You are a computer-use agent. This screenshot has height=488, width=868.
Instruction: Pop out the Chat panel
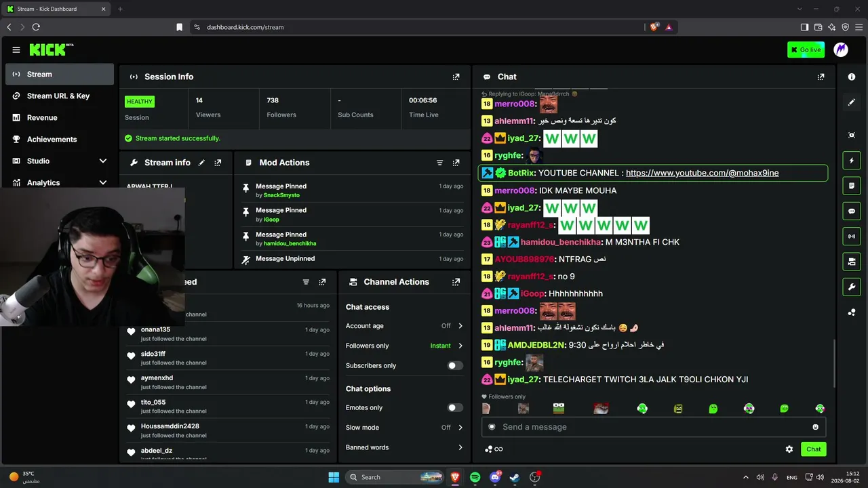tap(821, 77)
